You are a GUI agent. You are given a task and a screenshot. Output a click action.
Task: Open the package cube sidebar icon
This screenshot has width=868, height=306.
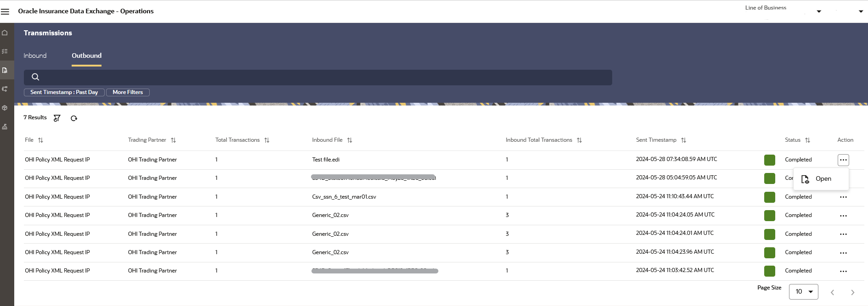click(x=5, y=108)
